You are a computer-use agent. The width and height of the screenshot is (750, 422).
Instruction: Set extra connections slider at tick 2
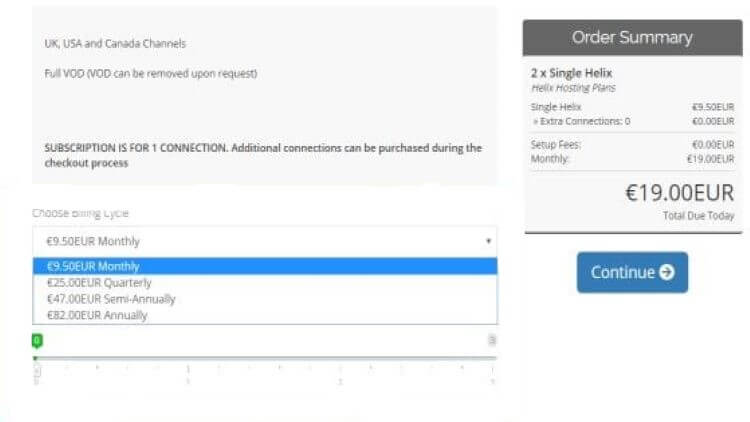[340, 369]
